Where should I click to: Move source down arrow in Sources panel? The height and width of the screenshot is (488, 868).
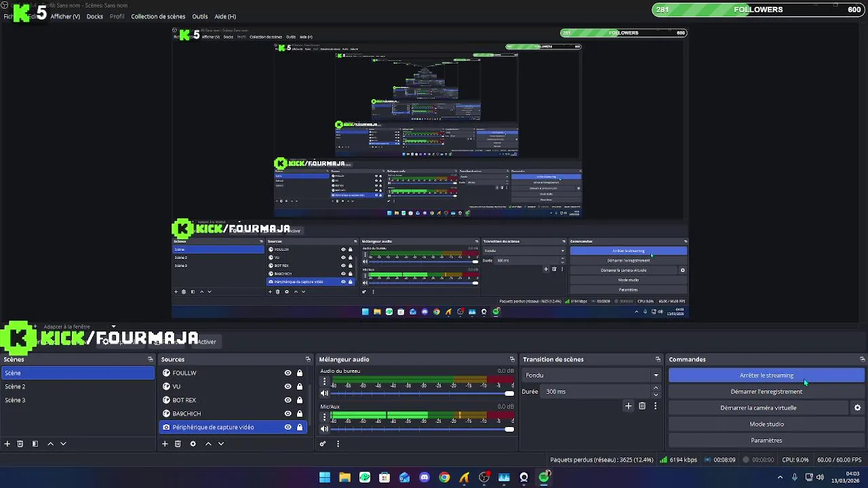click(221, 444)
